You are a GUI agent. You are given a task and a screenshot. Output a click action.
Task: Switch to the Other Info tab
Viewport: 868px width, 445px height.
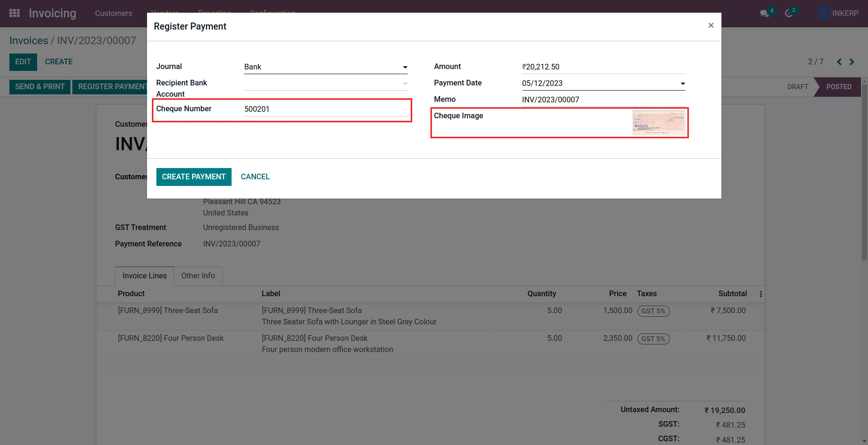tap(198, 276)
